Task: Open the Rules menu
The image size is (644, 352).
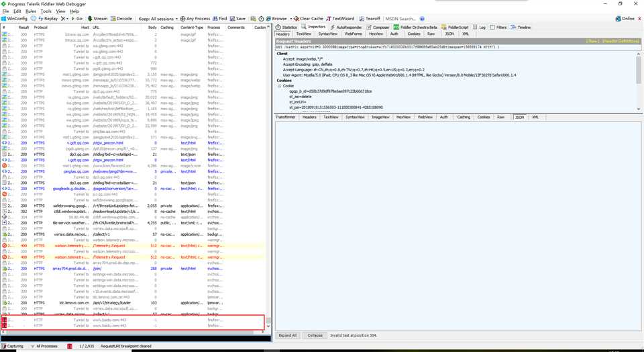Action: pyautogui.click(x=31, y=11)
